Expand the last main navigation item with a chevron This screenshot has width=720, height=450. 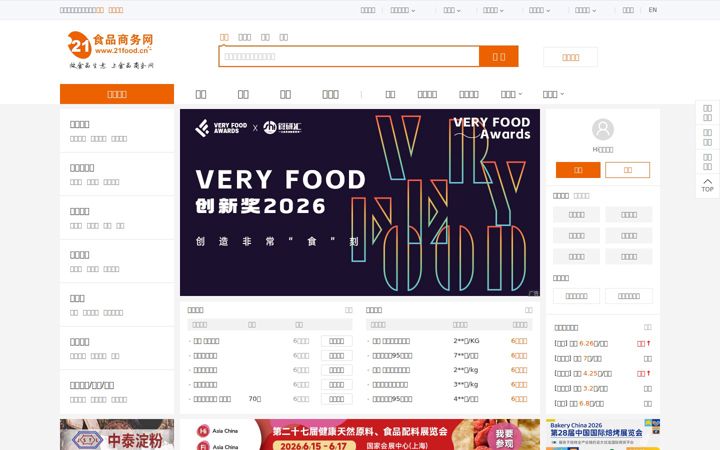(553, 94)
